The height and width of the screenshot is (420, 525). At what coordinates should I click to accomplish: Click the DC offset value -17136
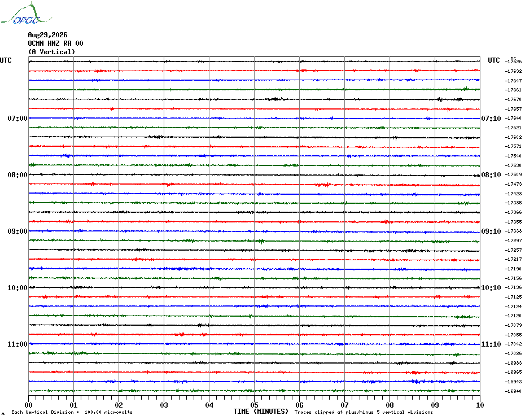514,287
